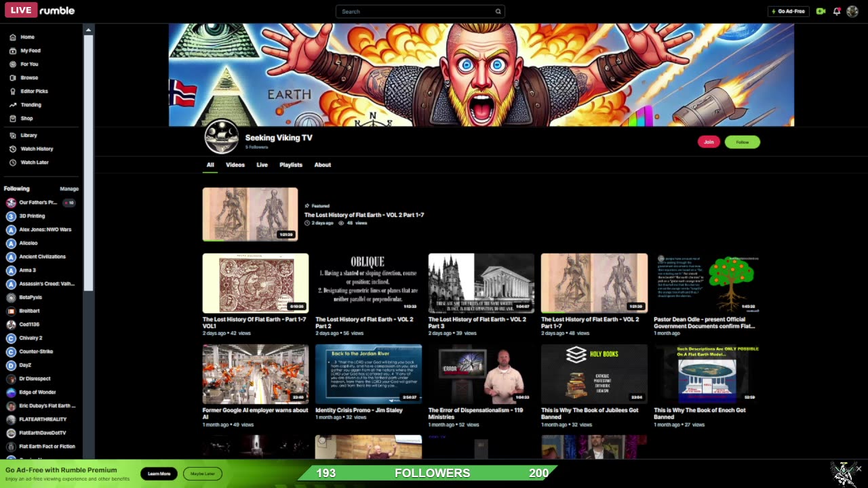Screen dimensions: 868x488
Task: Click the Watch Later sidebar icon
Action: coord(12,163)
